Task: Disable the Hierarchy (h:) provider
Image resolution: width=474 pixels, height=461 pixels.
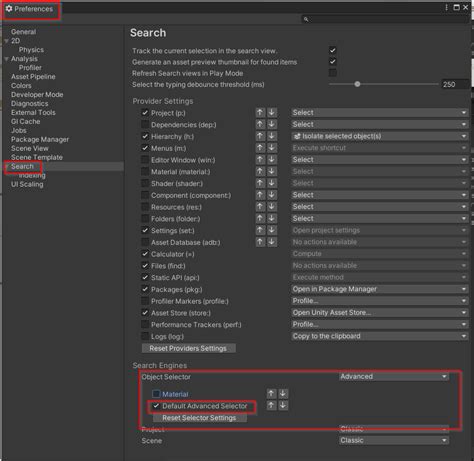Action: coord(145,136)
